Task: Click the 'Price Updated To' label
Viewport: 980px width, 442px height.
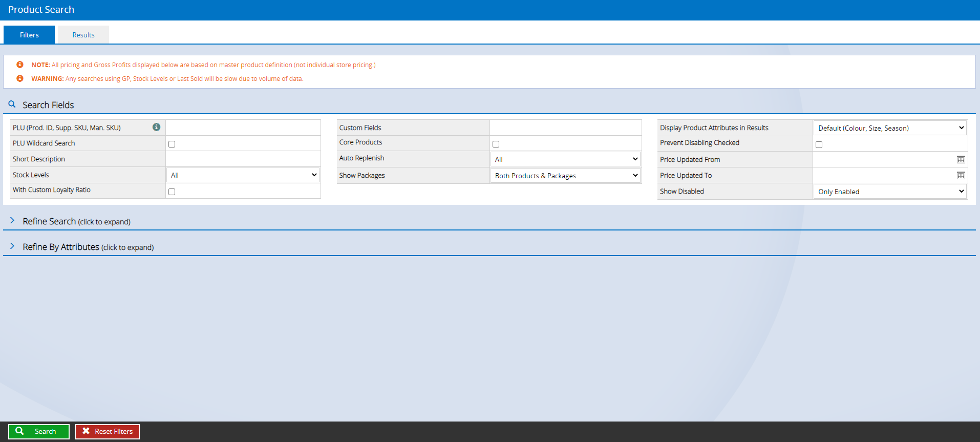Action: pyautogui.click(x=686, y=176)
